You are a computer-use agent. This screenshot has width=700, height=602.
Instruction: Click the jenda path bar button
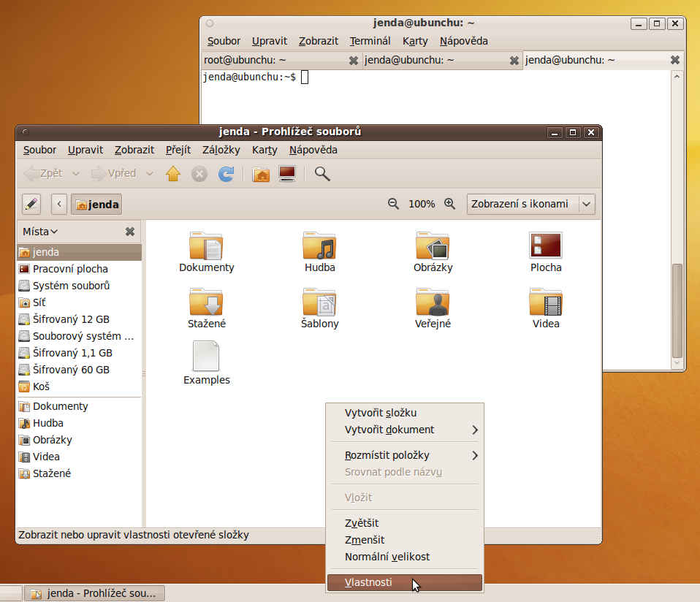[x=97, y=205]
